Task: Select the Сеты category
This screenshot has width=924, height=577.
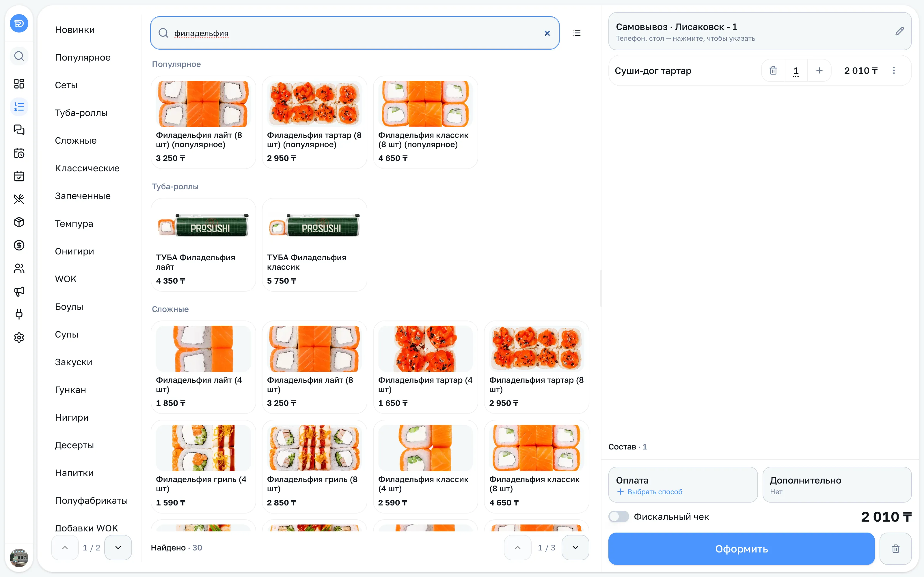Action: [x=66, y=85]
